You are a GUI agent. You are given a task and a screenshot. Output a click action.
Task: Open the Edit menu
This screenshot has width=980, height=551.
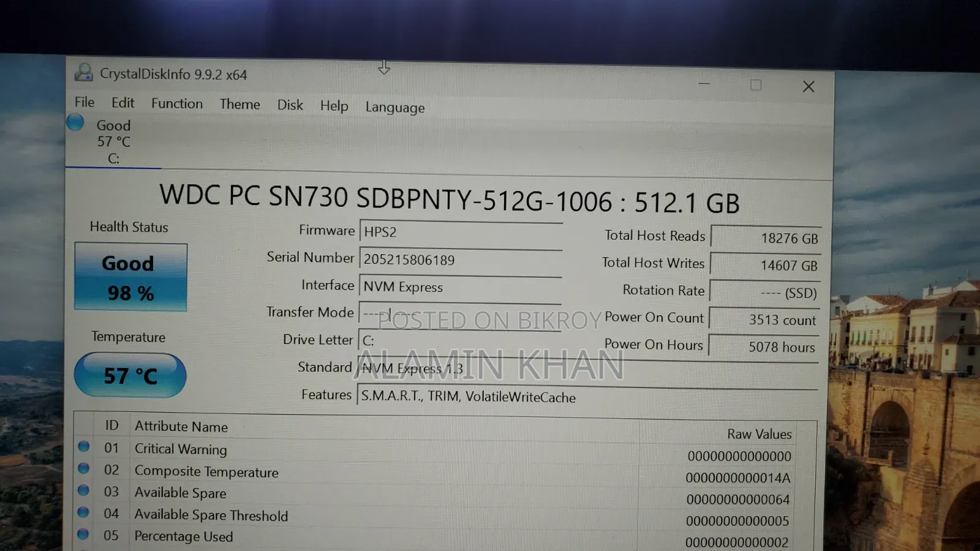point(123,103)
